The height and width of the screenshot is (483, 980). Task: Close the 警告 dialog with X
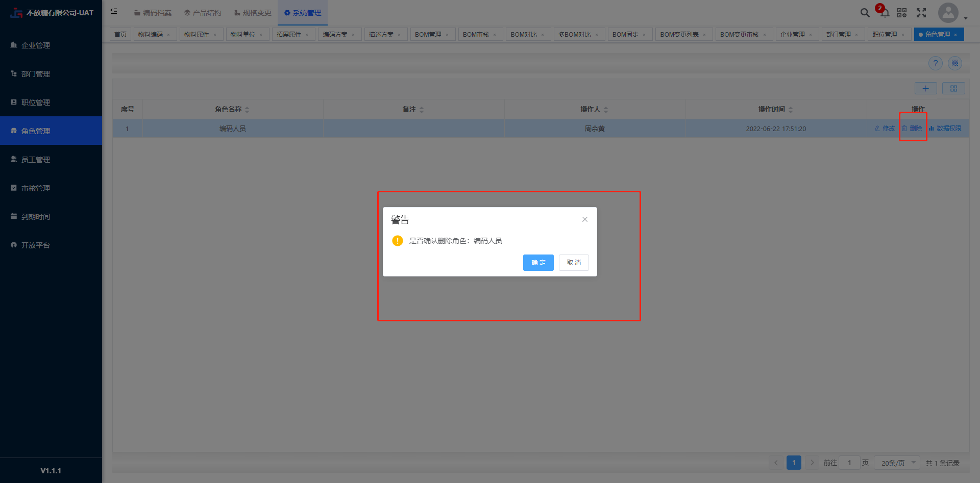point(585,219)
